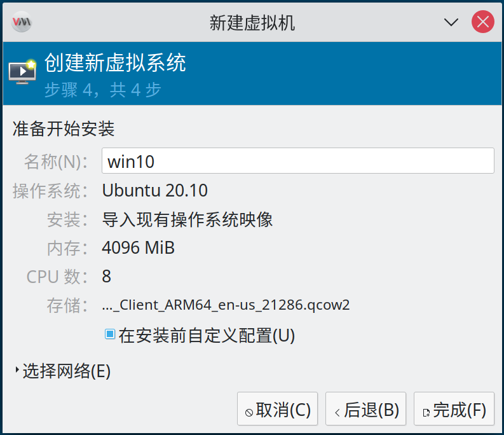Click the new virtual machine monitor icon
Screen dimensions: 504x435
(x=22, y=71)
